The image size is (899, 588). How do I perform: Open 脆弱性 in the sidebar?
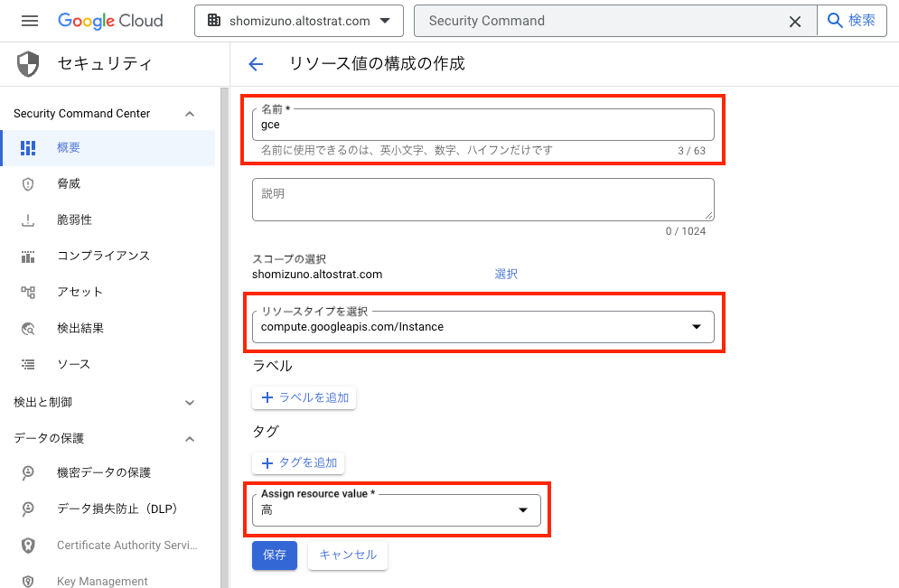108,220
